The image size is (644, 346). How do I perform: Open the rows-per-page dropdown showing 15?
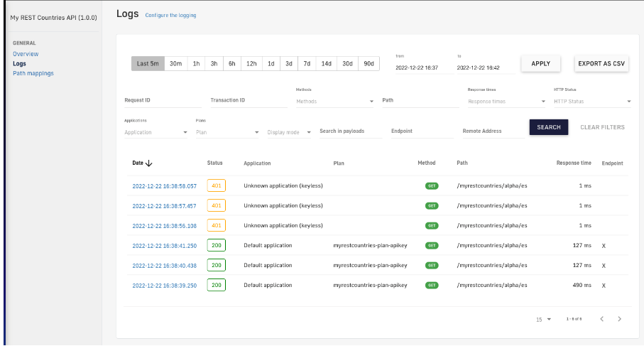(x=544, y=320)
